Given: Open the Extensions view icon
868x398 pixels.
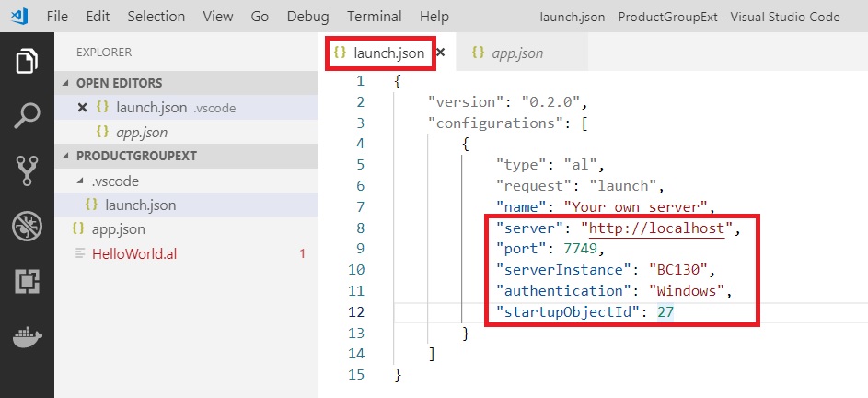Looking at the screenshot, I should (27, 282).
